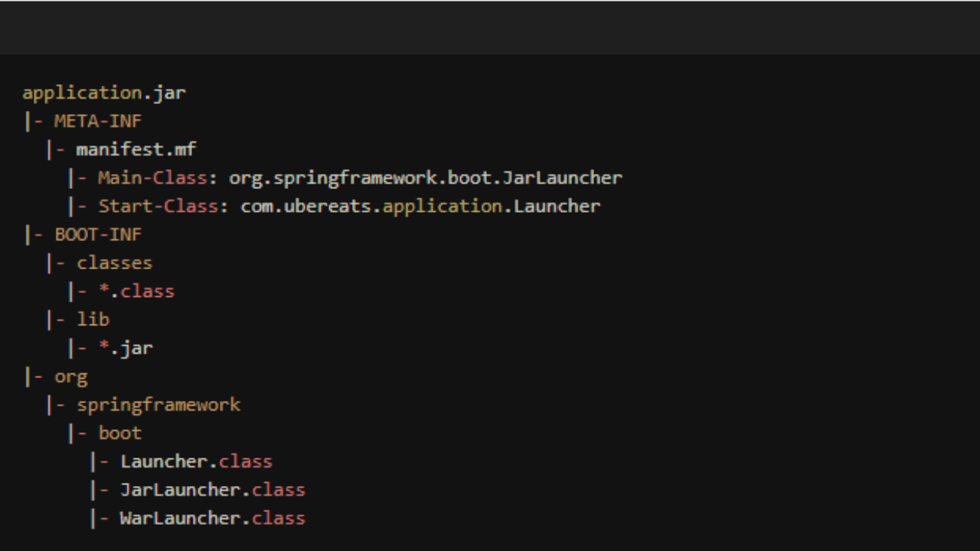Expand the BOOT-INF folder entry
Image resolution: width=980 pixels, height=551 pixels.
click(x=97, y=234)
